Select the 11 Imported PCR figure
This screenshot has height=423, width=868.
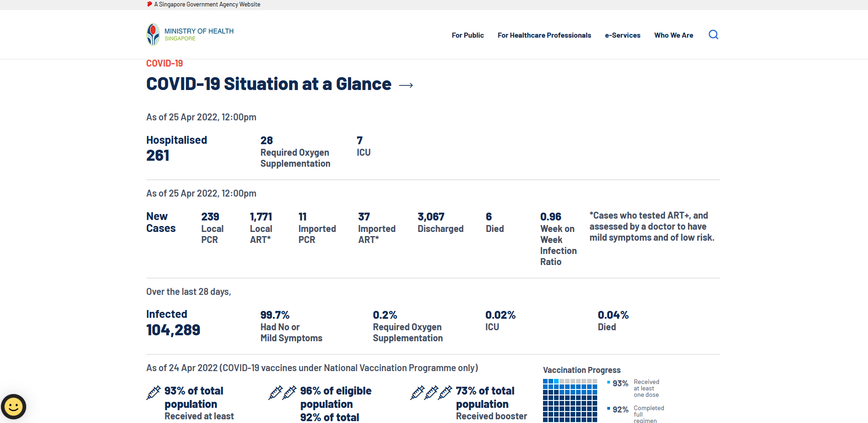click(317, 228)
